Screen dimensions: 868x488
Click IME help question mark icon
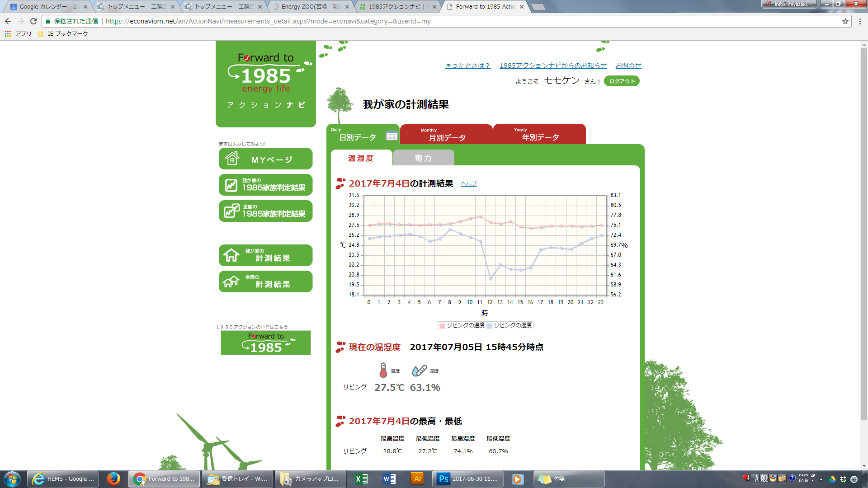[792, 478]
